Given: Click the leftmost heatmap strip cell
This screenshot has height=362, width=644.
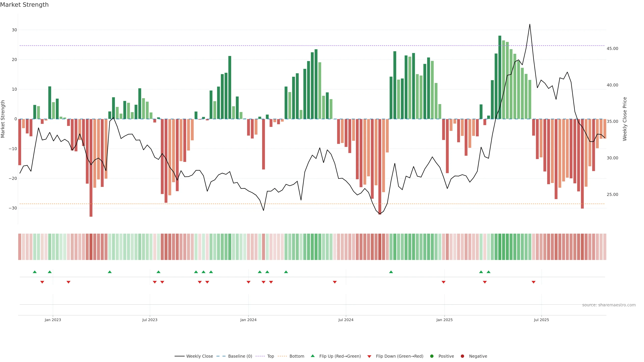Looking at the screenshot, I should (x=20, y=247).
